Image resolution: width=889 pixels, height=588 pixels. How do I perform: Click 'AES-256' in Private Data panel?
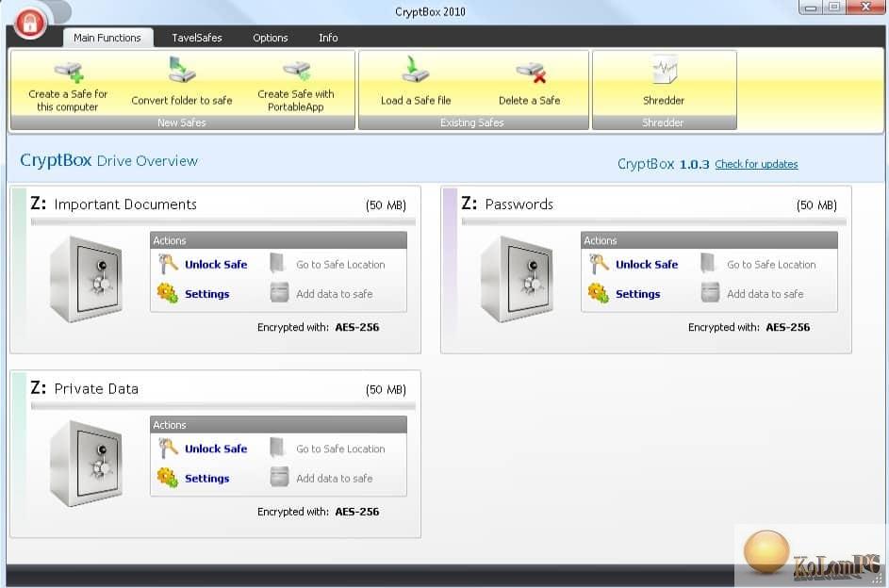[x=357, y=512]
